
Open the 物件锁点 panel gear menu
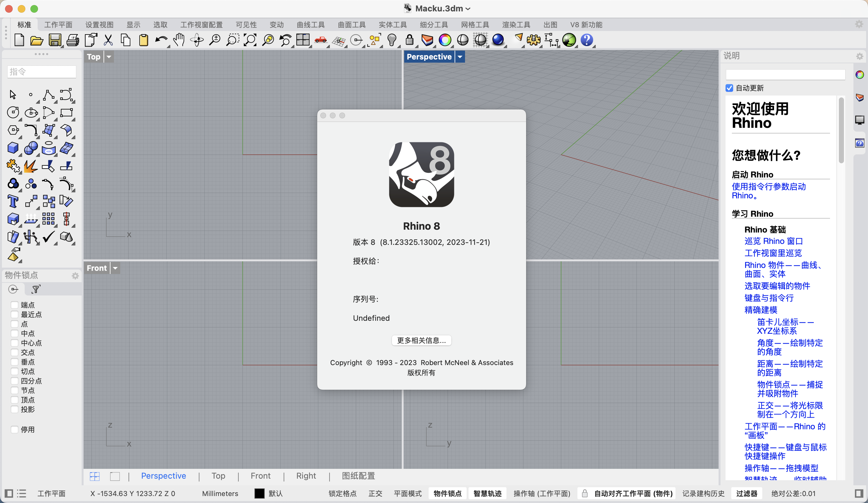coord(75,276)
